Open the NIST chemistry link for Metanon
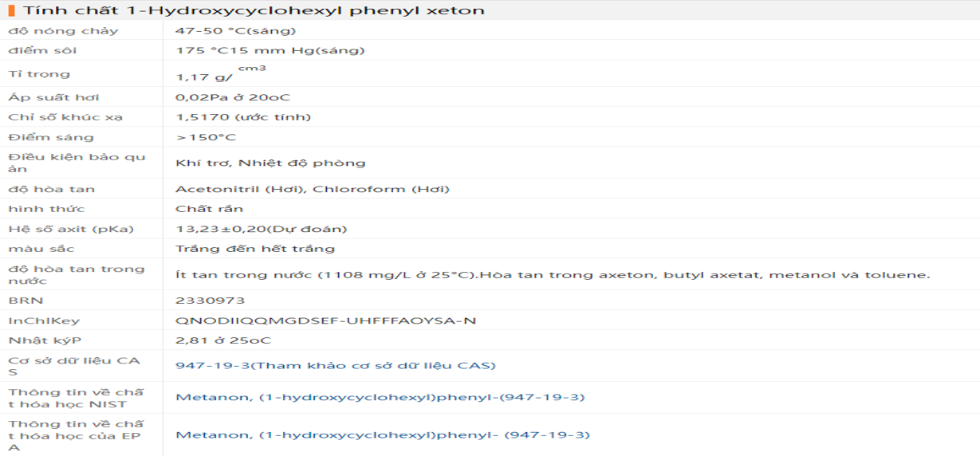The height and width of the screenshot is (456, 980). (380, 397)
